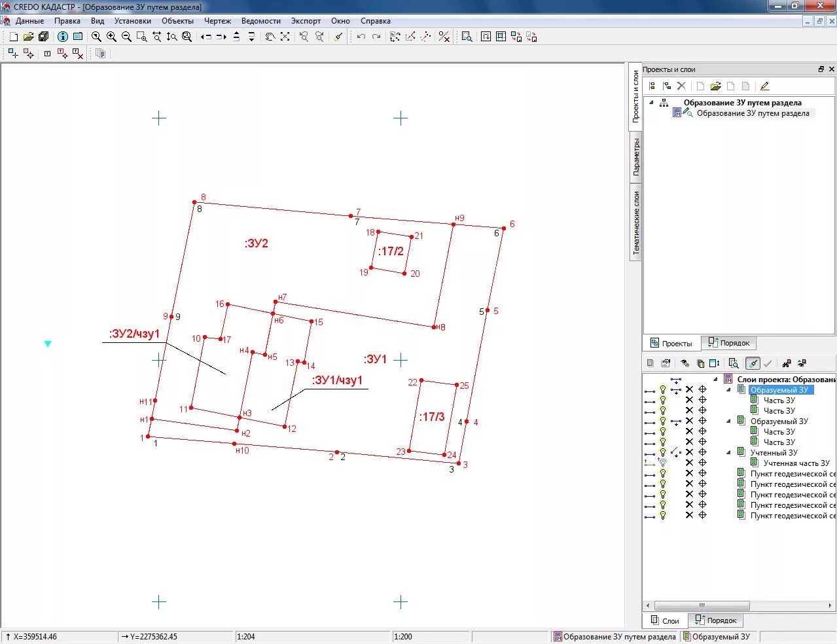Select the zoom out magnifier with minus
Viewport: 837px width, 644px height.
(x=126, y=37)
